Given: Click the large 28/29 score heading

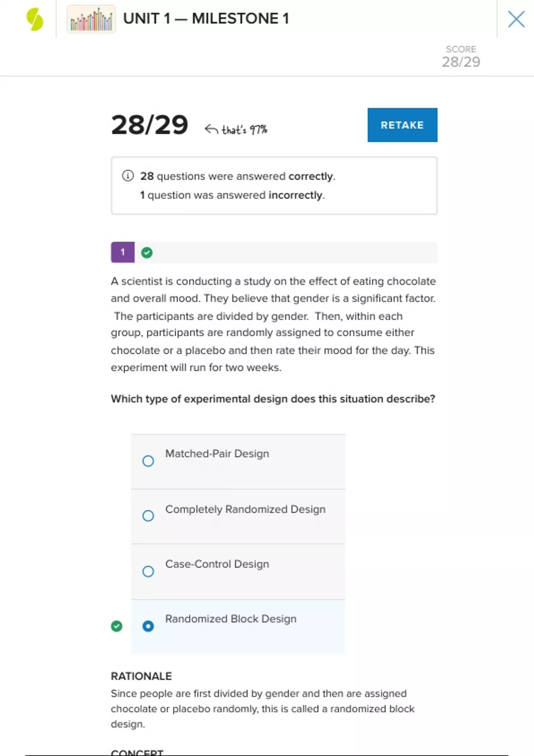Looking at the screenshot, I should 150,125.
